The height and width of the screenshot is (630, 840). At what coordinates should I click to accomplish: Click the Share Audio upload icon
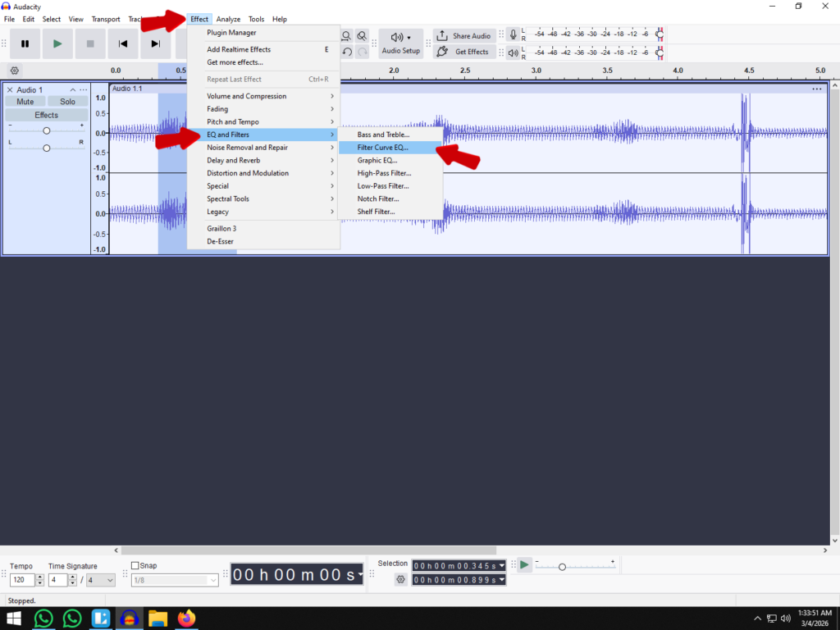(442, 36)
